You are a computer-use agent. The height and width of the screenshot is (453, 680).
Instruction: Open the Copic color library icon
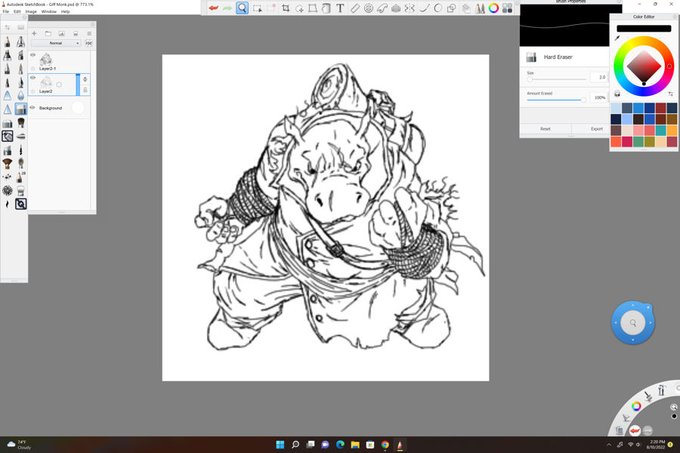pos(507,8)
